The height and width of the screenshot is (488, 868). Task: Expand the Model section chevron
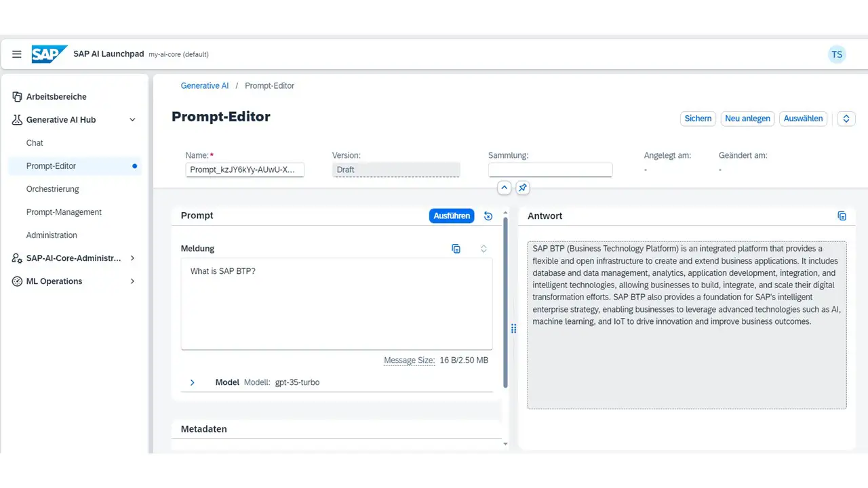coord(192,382)
